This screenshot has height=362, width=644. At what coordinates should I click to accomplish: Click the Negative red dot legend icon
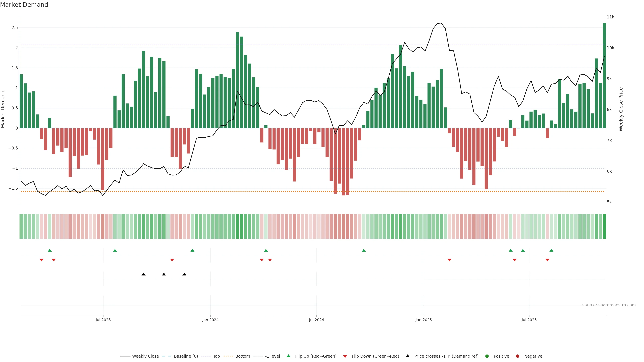tap(518, 356)
